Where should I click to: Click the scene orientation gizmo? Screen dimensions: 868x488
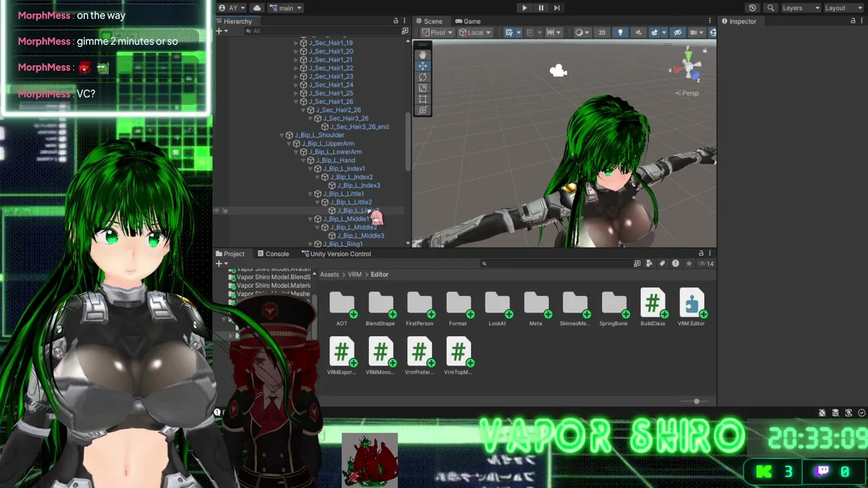coord(689,68)
